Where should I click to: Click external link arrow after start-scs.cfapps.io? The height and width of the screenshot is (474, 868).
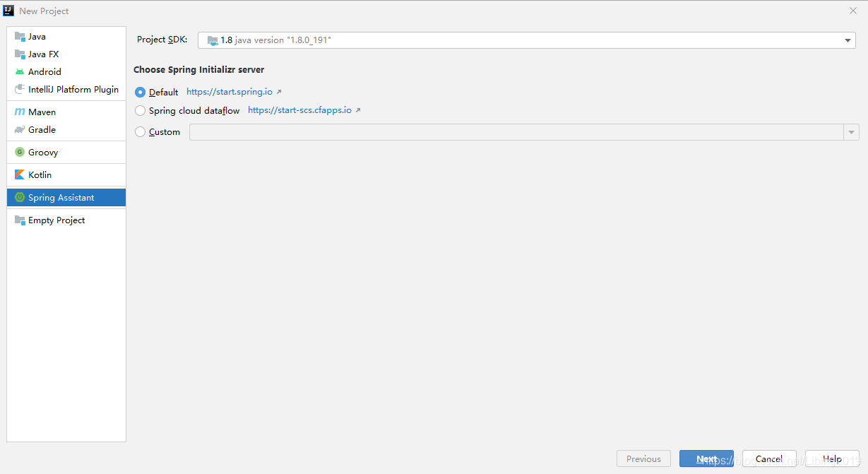[358, 110]
